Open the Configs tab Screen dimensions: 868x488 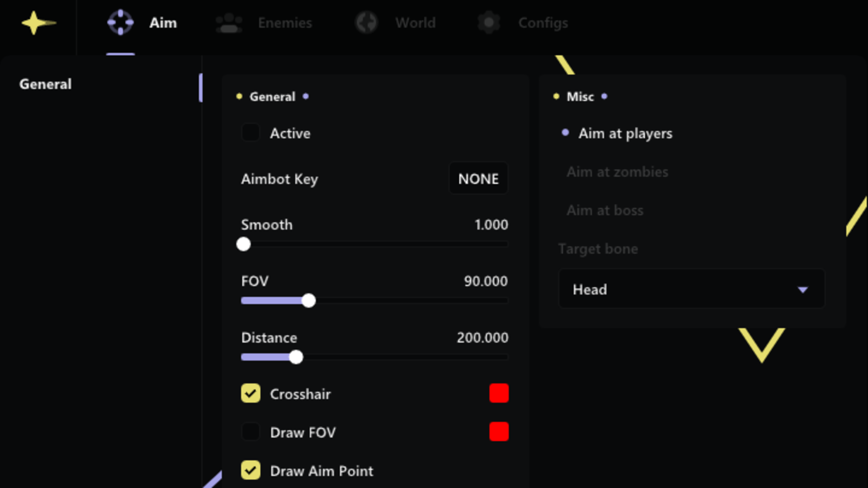click(x=543, y=23)
